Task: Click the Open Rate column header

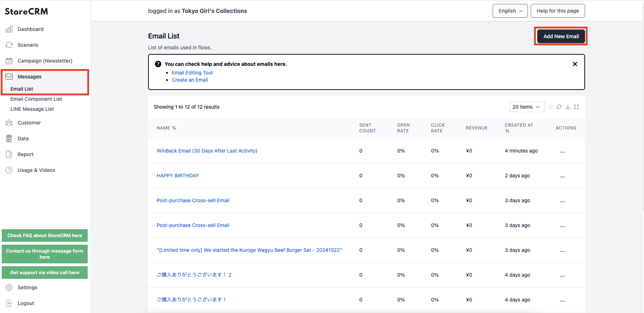Action: pyautogui.click(x=403, y=128)
